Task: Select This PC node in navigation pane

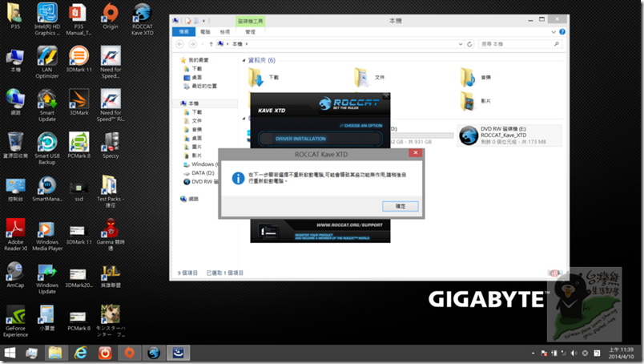Action: pyautogui.click(x=190, y=103)
